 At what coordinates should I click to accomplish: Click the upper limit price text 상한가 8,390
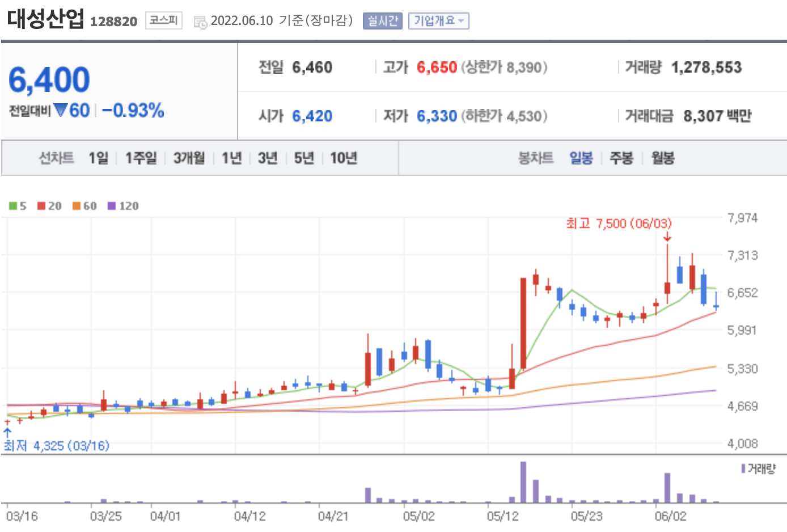click(x=503, y=67)
